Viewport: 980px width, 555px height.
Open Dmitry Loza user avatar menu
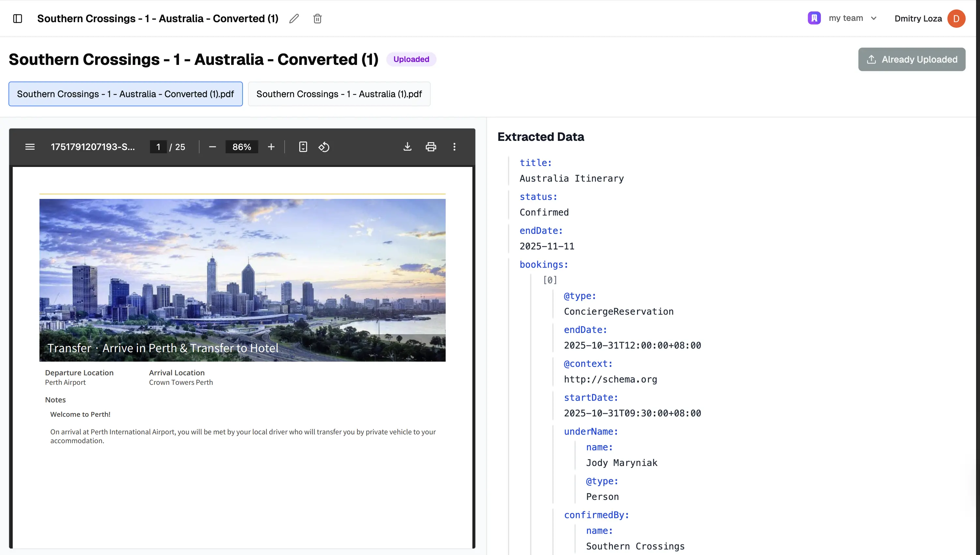tap(956, 18)
